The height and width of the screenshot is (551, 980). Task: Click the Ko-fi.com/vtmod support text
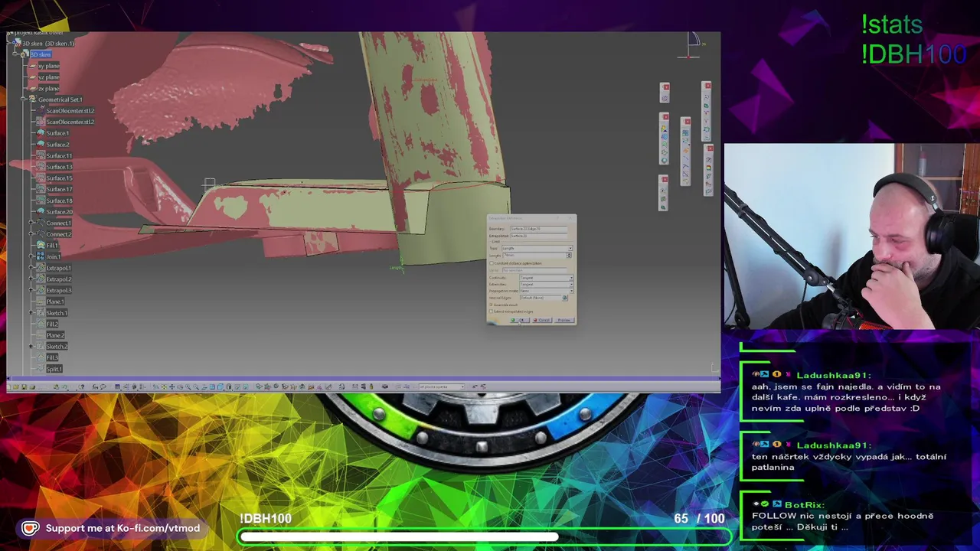(x=122, y=528)
